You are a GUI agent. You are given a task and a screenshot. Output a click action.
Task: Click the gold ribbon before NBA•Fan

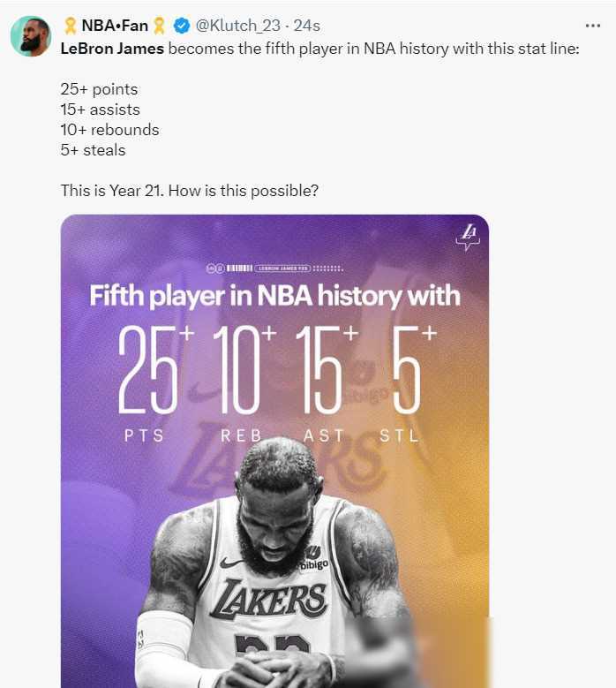tap(70, 26)
